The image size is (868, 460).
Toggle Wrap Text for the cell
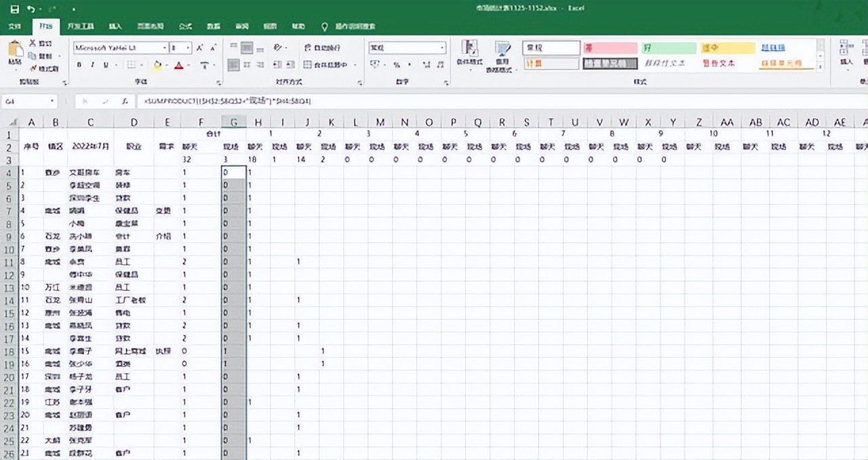[323, 47]
